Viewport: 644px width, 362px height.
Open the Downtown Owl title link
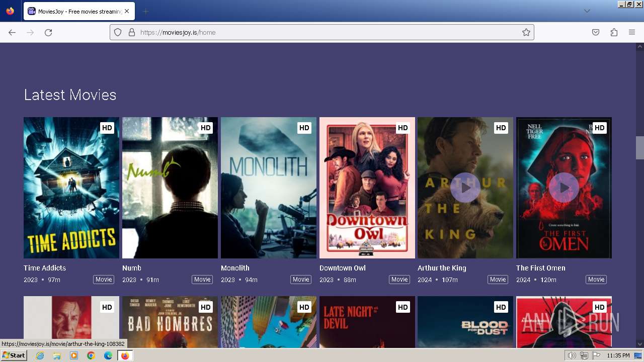(x=343, y=268)
